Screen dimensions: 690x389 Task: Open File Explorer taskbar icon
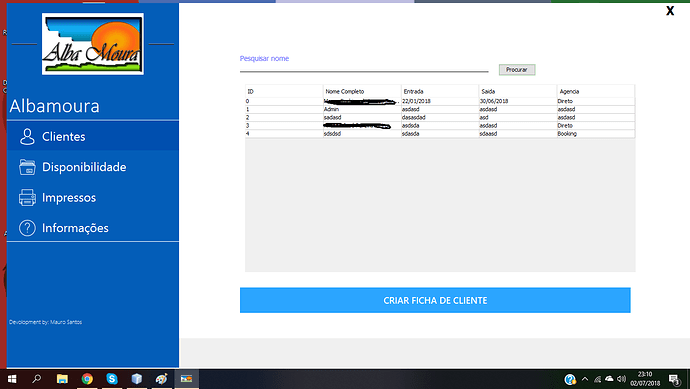62,379
